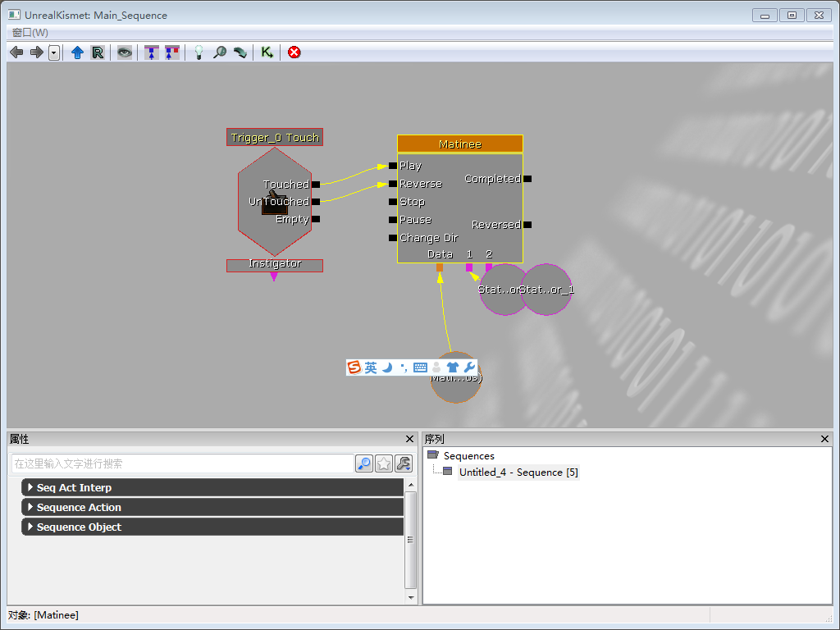
Task: Click the magenta connector under 2
Action: [x=489, y=267]
